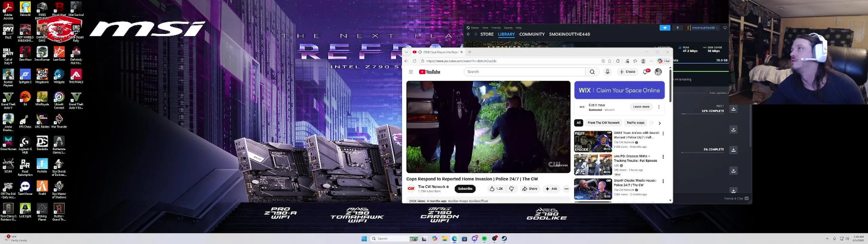The width and height of the screenshot is (868, 244).
Task: Open options for Sheriff Checks Thief's House video
Action: click(x=663, y=181)
